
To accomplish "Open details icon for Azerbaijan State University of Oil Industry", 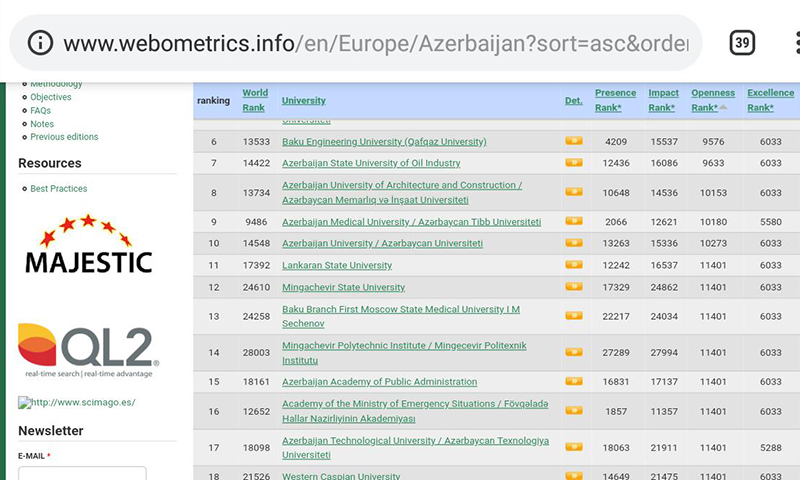I will pyautogui.click(x=574, y=163).
